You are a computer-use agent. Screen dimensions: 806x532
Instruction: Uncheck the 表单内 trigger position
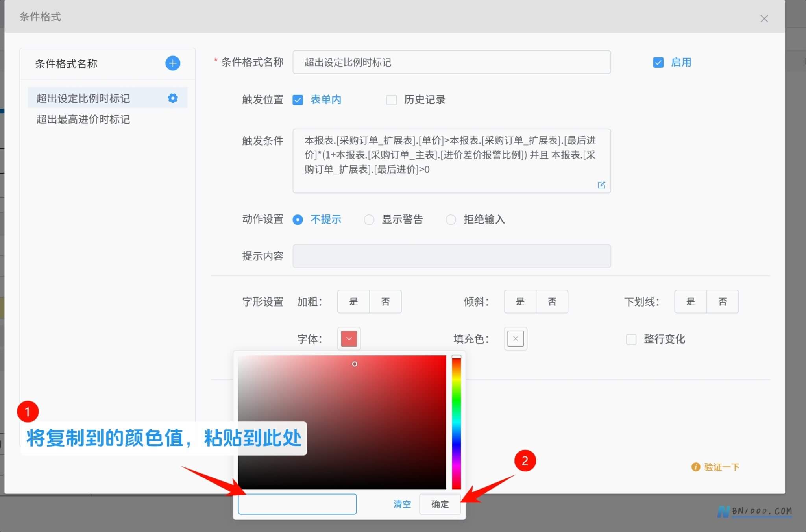(298, 100)
